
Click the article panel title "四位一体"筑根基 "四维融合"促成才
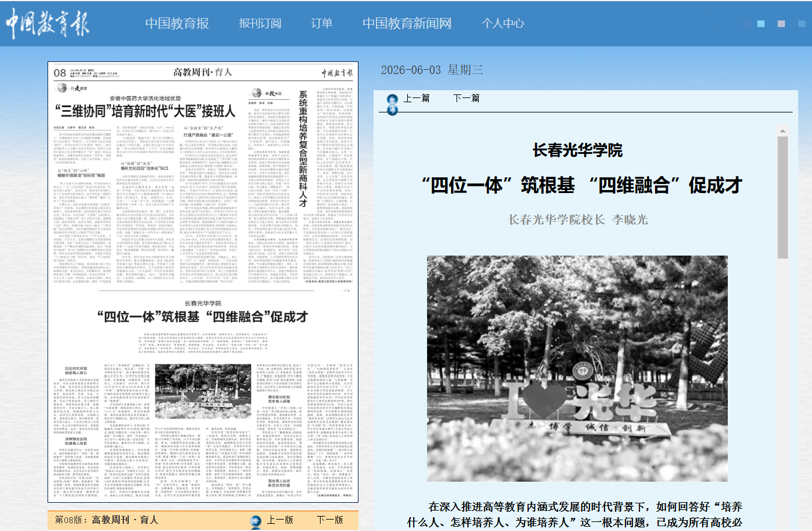(x=582, y=185)
